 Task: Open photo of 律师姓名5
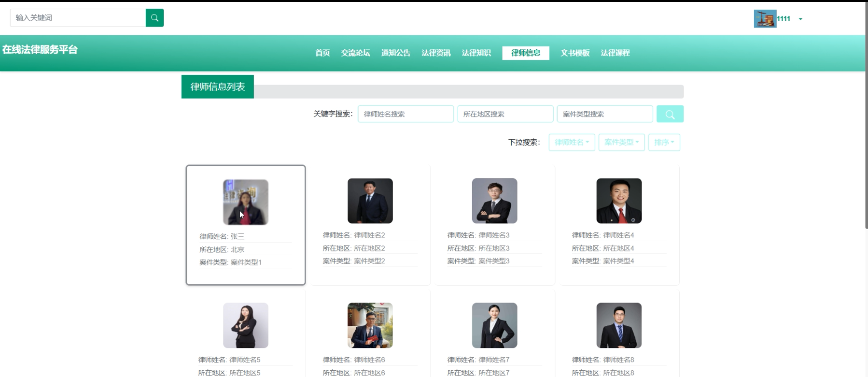click(246, 325)
